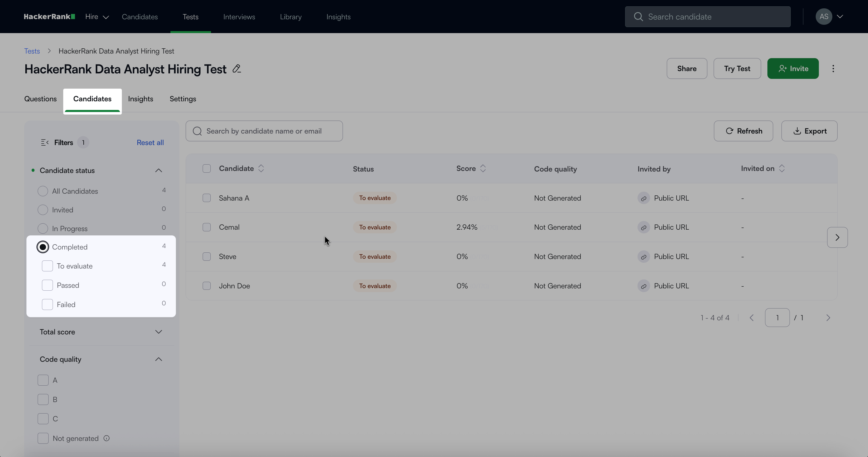868x457 pixels.
Task: Collapse the Candidate status section
Action: 158,171
